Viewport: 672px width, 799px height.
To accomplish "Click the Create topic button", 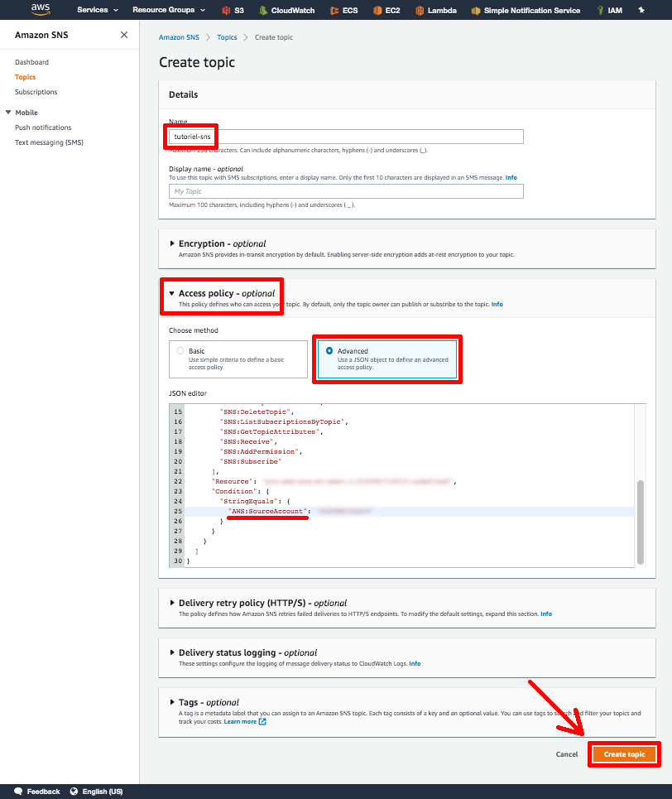I will click(624, 754).
